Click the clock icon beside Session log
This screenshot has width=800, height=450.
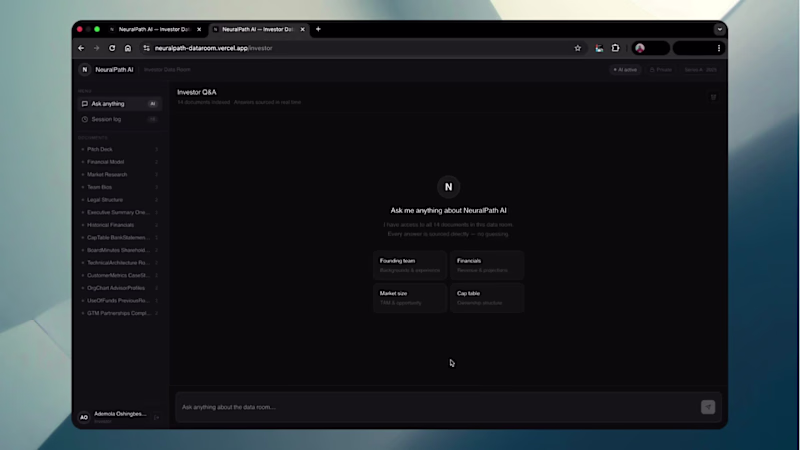(85, 119)
